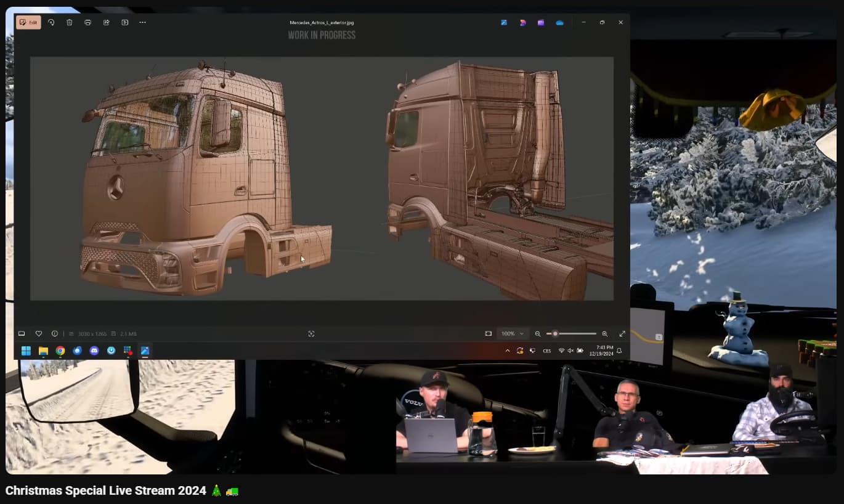Click the zoom out magnifier icon
Screen dimensions: 844x504
tap(538, 333)
